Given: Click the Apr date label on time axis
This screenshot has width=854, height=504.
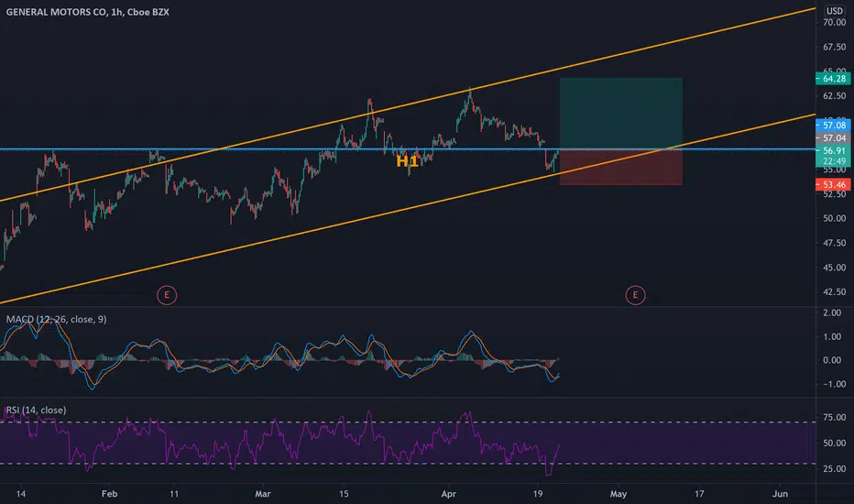Looking at the screenshot, I should 449,494.
